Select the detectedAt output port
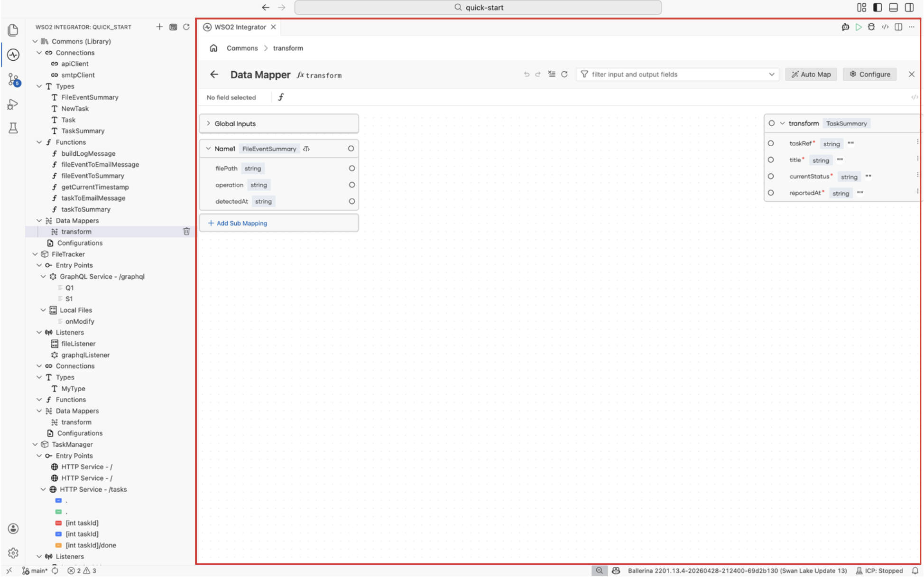The width and height of the screenshot is (924, 580). coord(352,201)
